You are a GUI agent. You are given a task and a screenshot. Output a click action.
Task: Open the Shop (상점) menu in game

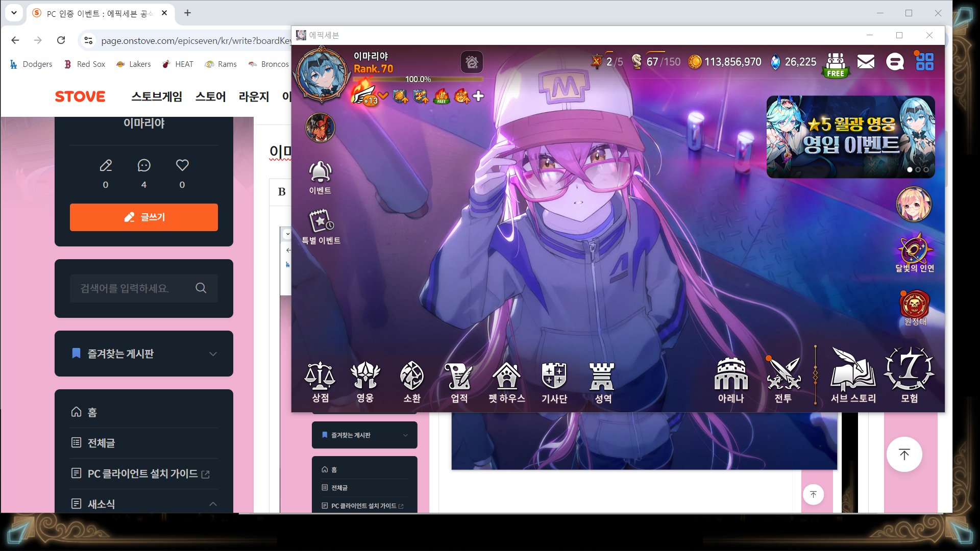(x=320, y=382)
